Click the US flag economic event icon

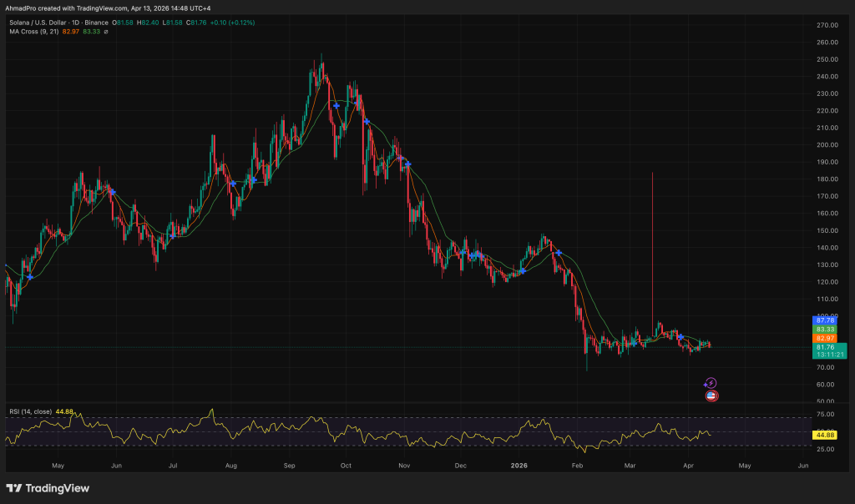pyautogui.click(x=711, y=395)
